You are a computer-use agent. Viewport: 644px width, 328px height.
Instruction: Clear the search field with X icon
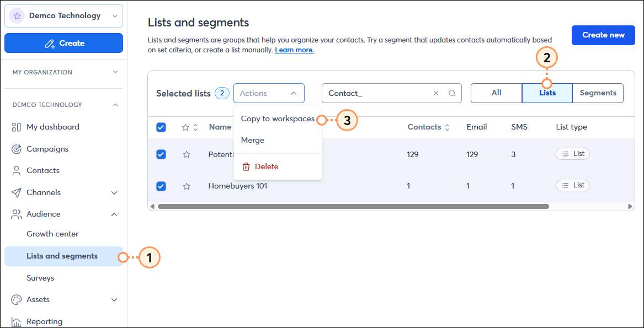pos(436,93)
